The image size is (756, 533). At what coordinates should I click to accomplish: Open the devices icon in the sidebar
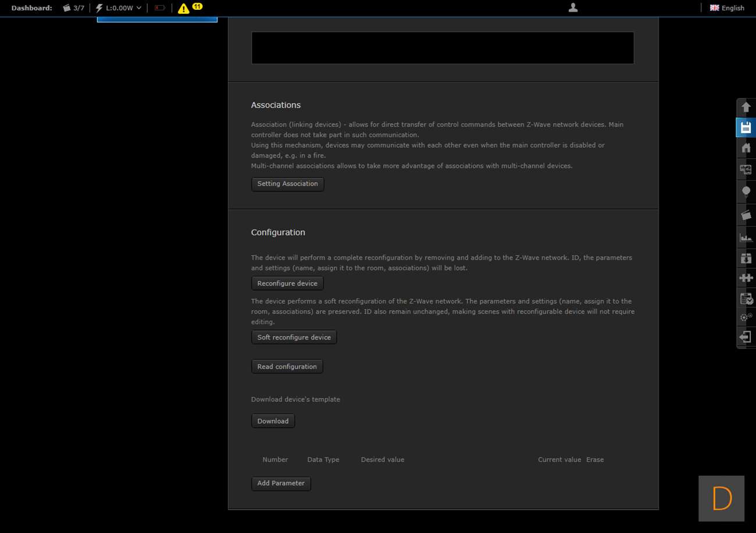tap(746, 169)
